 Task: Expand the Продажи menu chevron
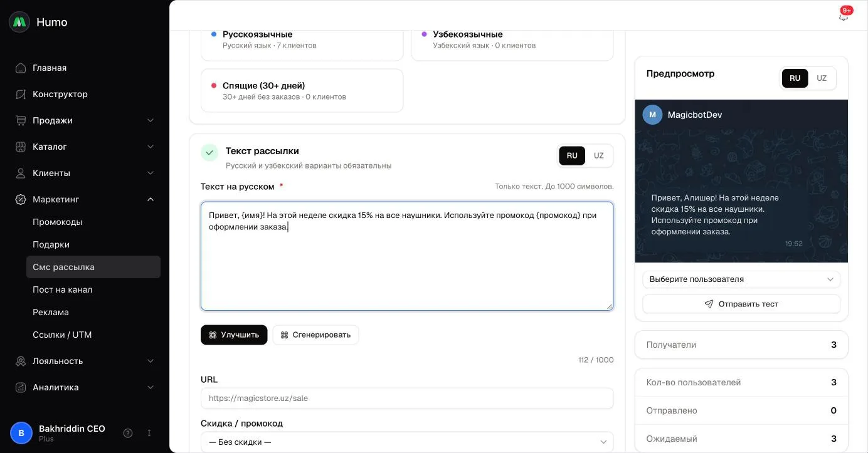[x=151, y=120]
